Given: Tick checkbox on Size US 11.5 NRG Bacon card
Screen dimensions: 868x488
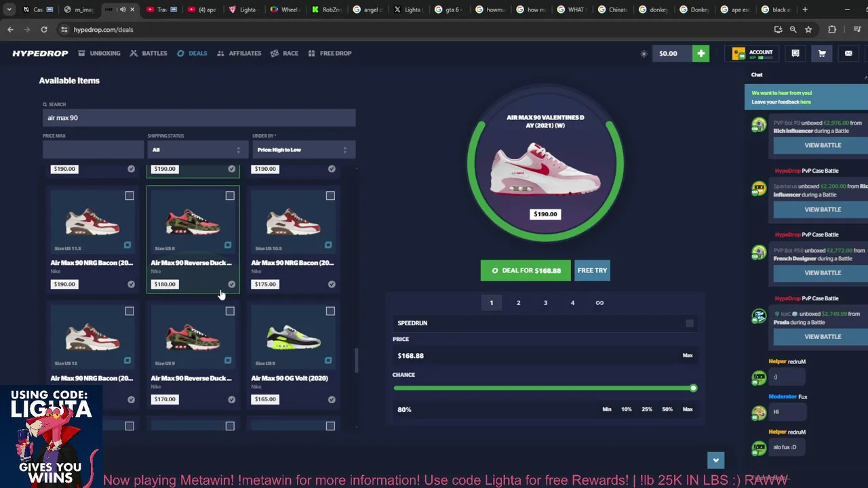Looking at the screenshot, I should click(x=130, y=196).
